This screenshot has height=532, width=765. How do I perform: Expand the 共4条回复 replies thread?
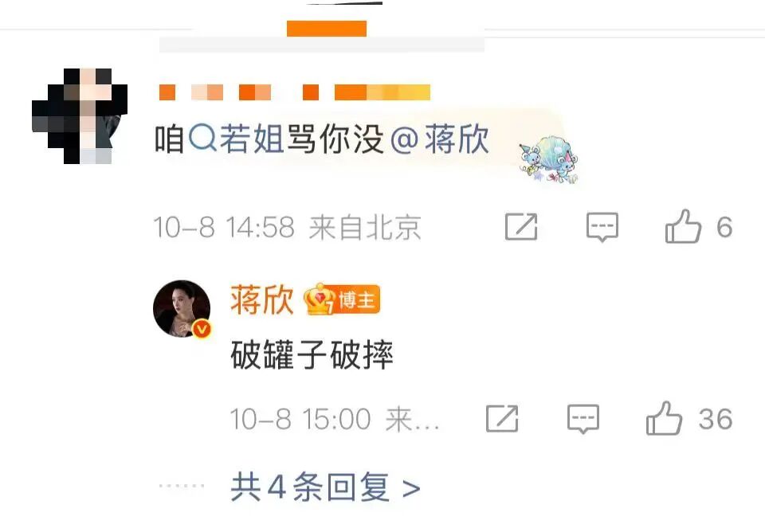pos(325,487)
